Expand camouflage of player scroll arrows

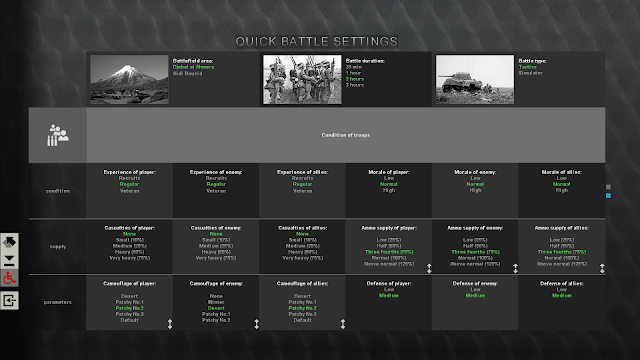[x=170, y=324]
